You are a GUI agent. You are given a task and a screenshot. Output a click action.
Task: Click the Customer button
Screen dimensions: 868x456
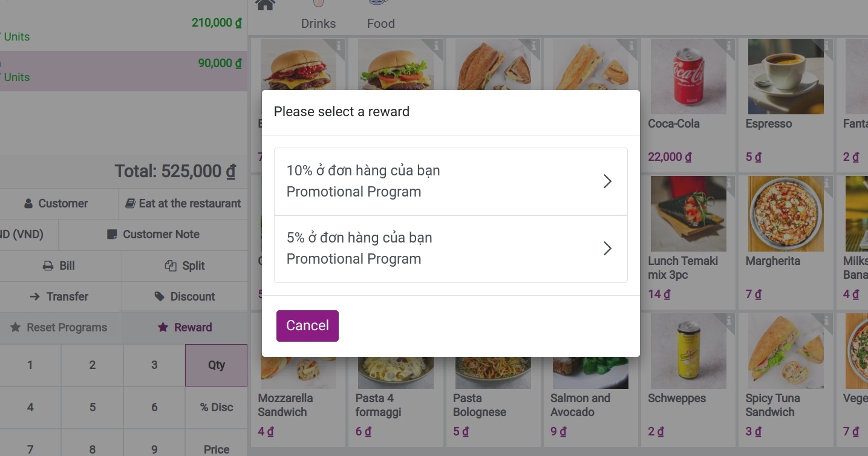56,204
